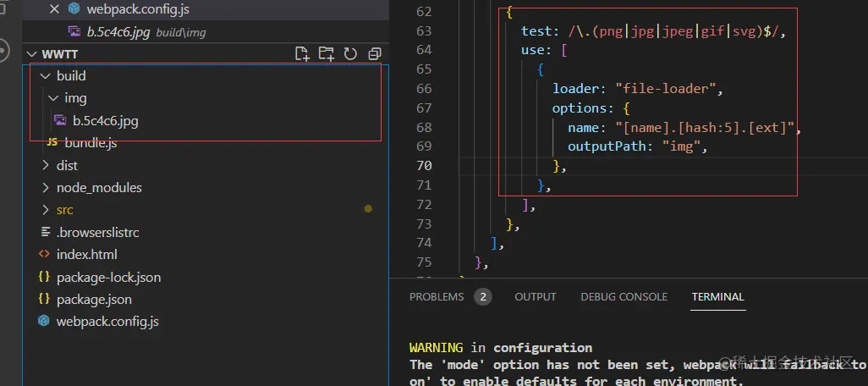Image resolution: width=868 pixels, height=386 pixels.
Task: Click the outputPath property on line 69
Action: (x=607, y=146)
